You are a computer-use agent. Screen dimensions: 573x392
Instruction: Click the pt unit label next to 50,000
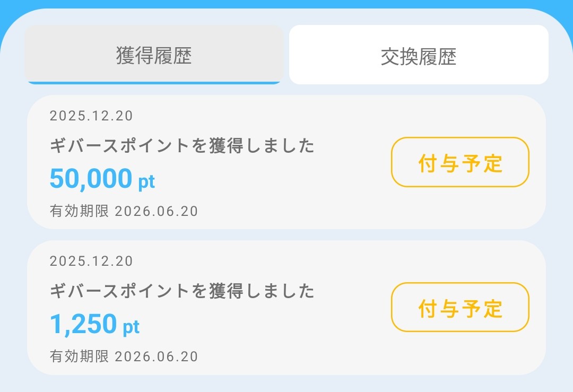pos(147,182)
